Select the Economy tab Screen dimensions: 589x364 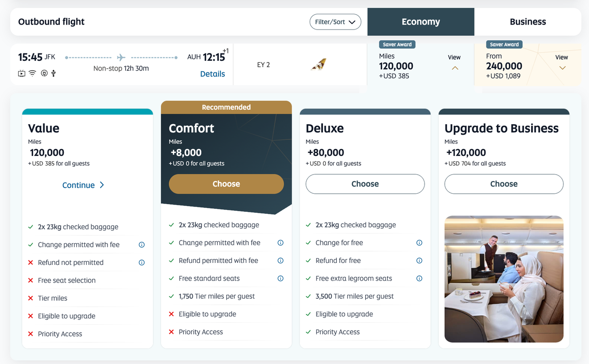click(421, 22)
